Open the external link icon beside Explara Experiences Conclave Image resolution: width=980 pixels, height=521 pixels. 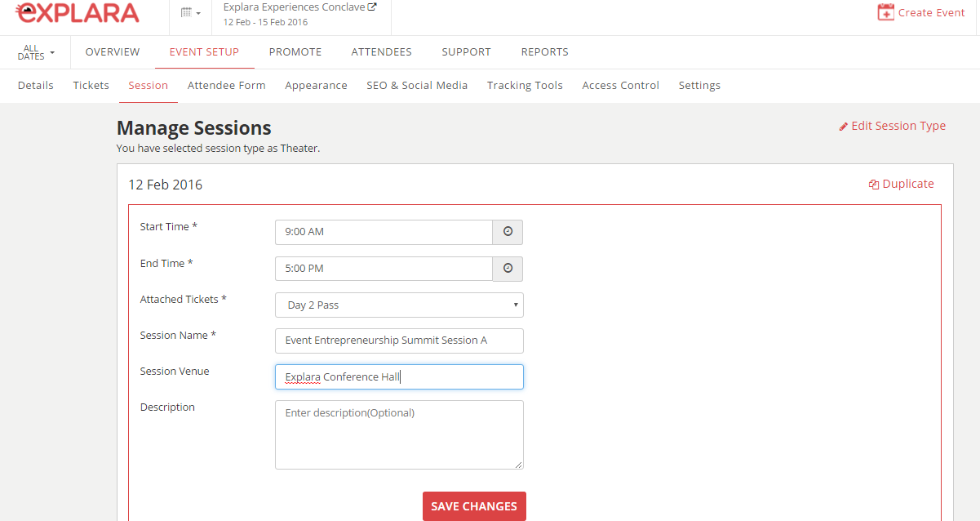tap(372, 7)
